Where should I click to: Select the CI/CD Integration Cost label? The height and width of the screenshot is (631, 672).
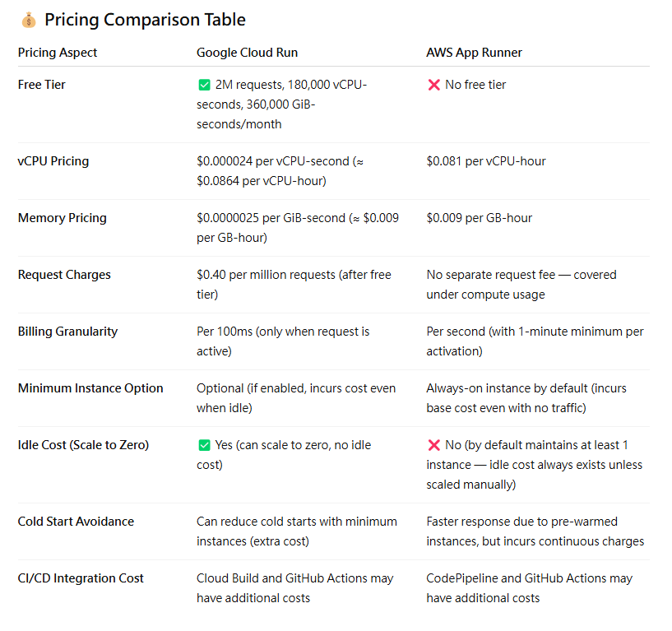(81, 578)
